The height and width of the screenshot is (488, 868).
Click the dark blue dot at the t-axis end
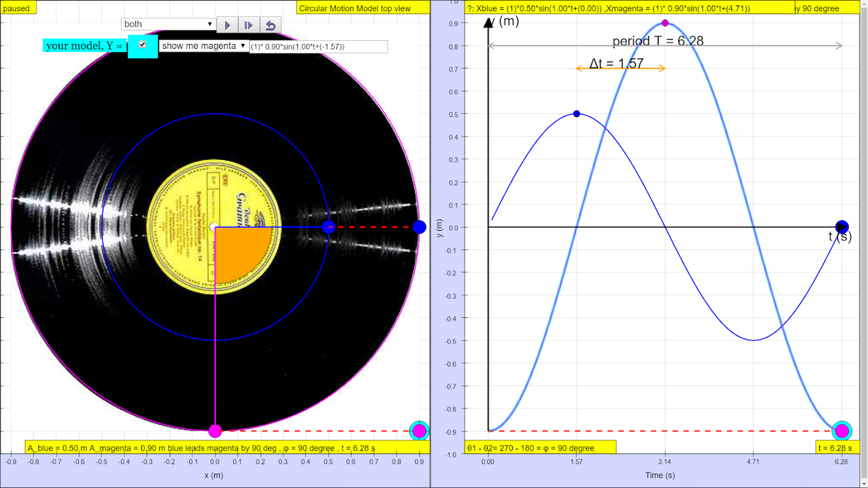click(x=842, y=227)
